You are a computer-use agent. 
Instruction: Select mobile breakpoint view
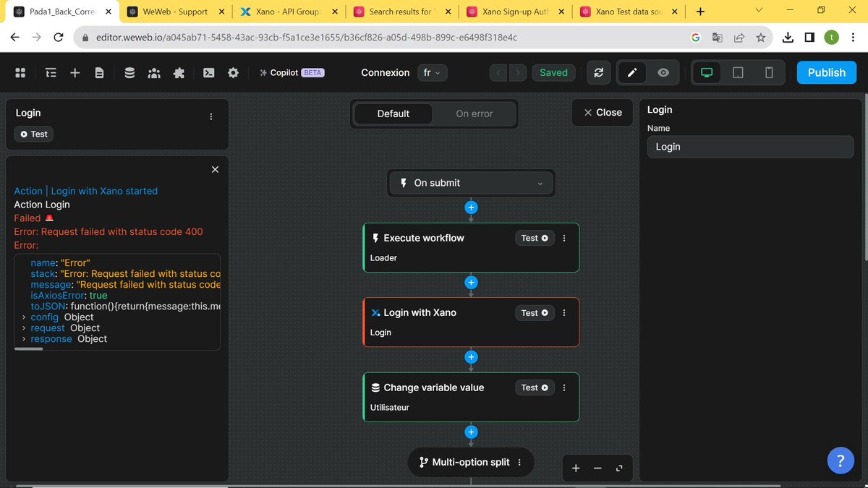coord(769,72)
